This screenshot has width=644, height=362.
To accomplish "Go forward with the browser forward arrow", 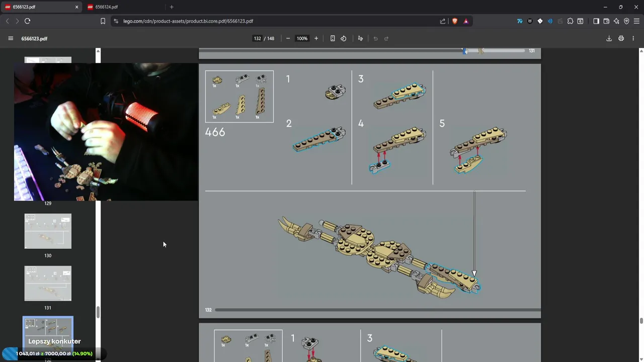I will click(17, 21).
